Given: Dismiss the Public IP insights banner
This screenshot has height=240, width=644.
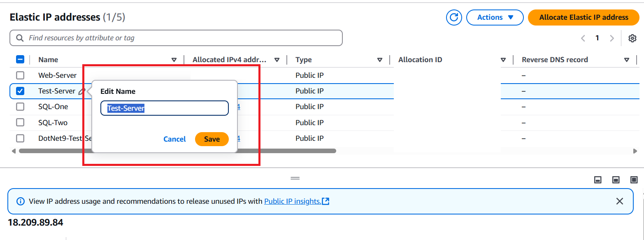Looking at the screenshot, I should tap(620, 201).
